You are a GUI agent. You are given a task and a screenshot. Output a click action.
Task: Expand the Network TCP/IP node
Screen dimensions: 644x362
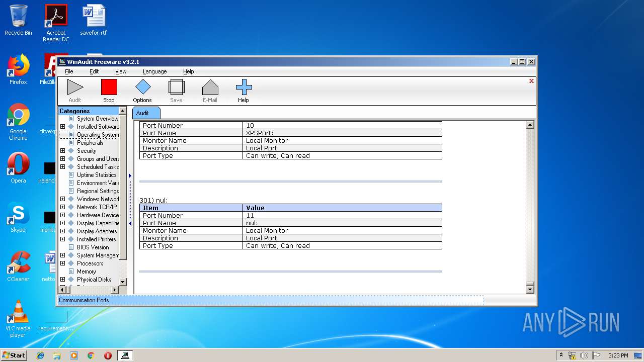pyautogui.click(x=62, y=207)
